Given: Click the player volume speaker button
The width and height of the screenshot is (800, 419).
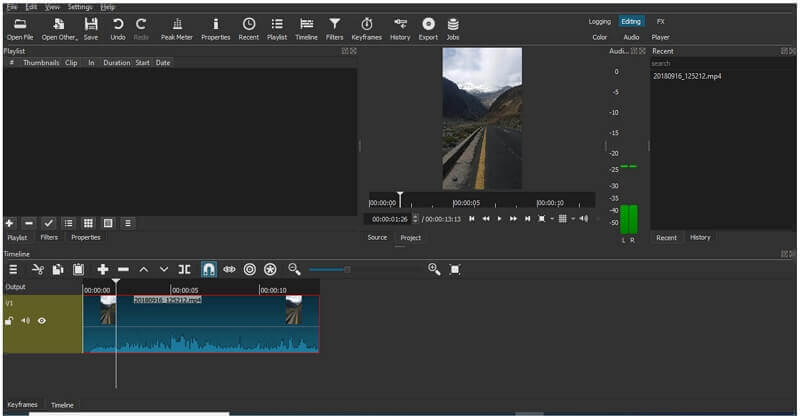Looking at the screenshot, I should [584, 218].
